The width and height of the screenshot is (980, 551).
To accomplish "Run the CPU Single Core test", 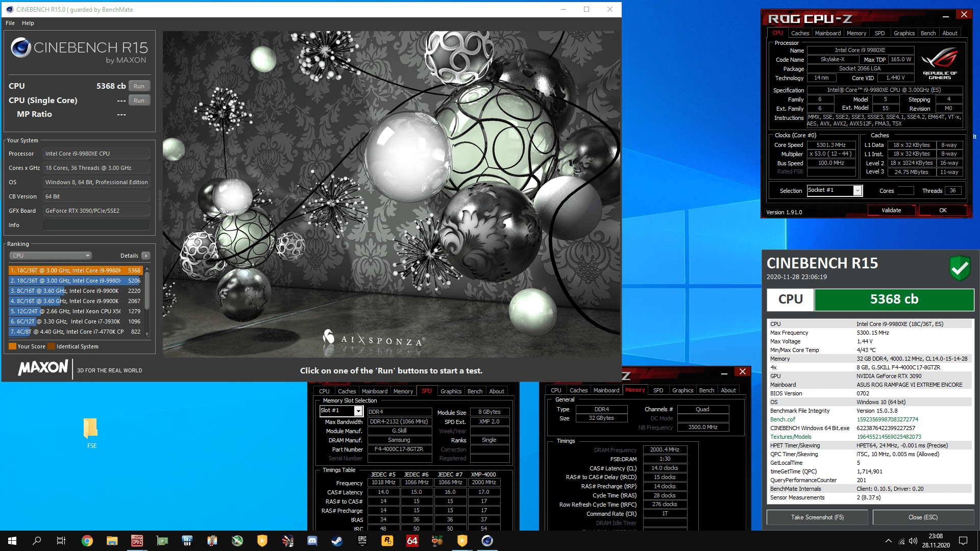I will [139, 101].
